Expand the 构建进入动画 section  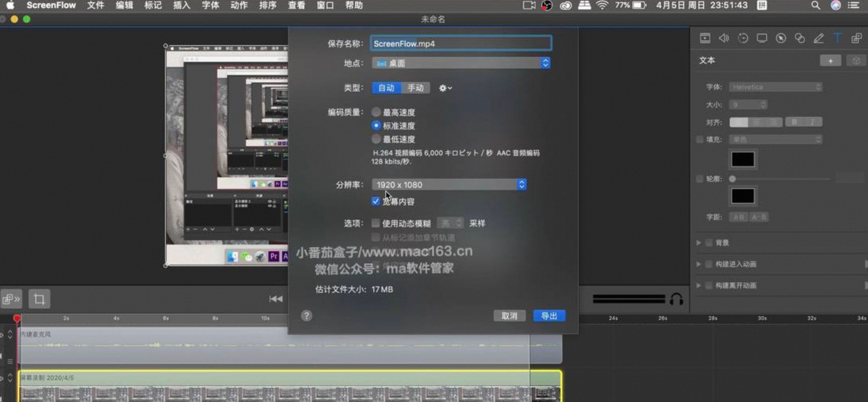click(x=699, y=264)
